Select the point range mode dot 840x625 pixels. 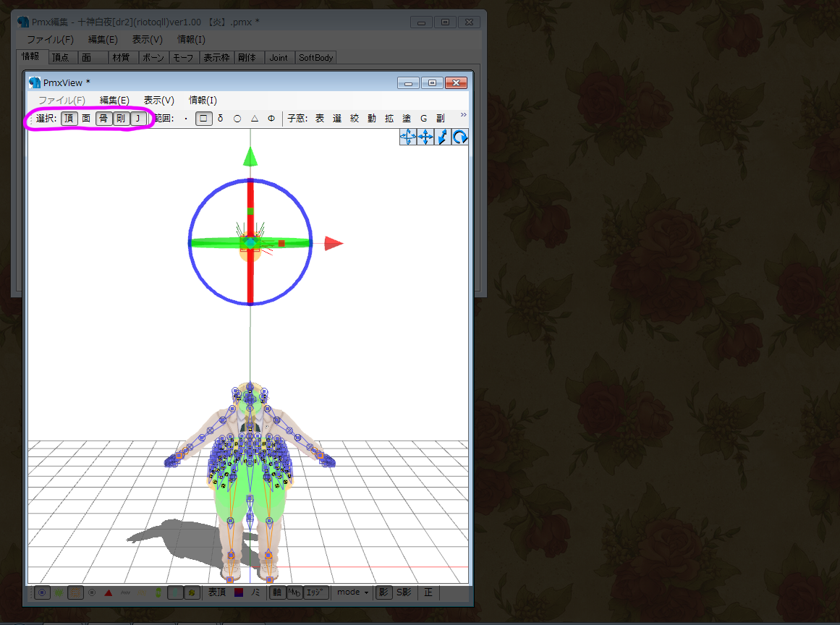coord(186,119)
